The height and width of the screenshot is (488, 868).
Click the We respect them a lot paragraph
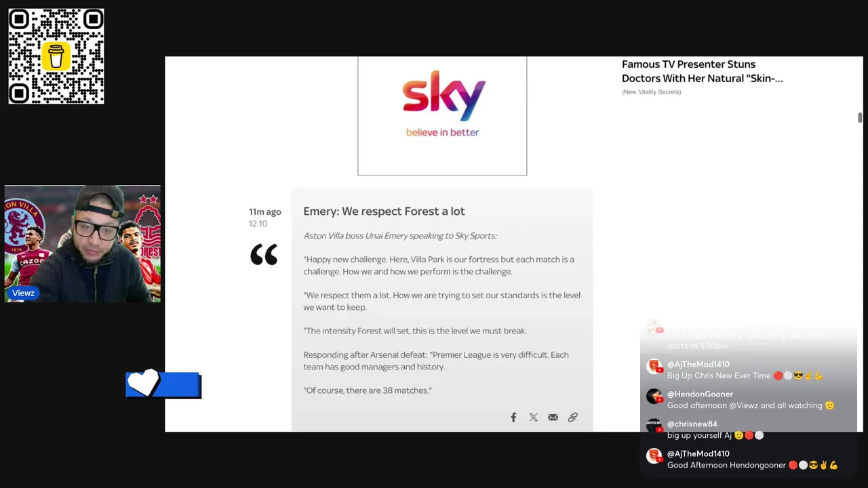(x=441, y=301)
